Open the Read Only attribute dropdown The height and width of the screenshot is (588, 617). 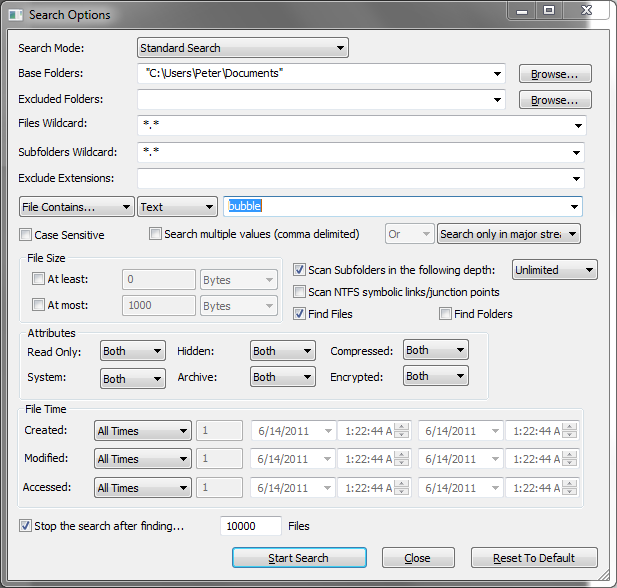133,351
